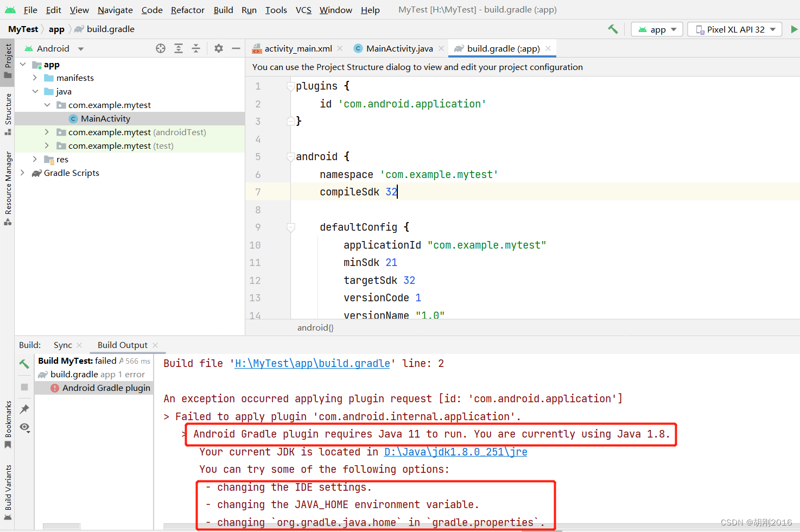Close the Build Output tab

155,345
